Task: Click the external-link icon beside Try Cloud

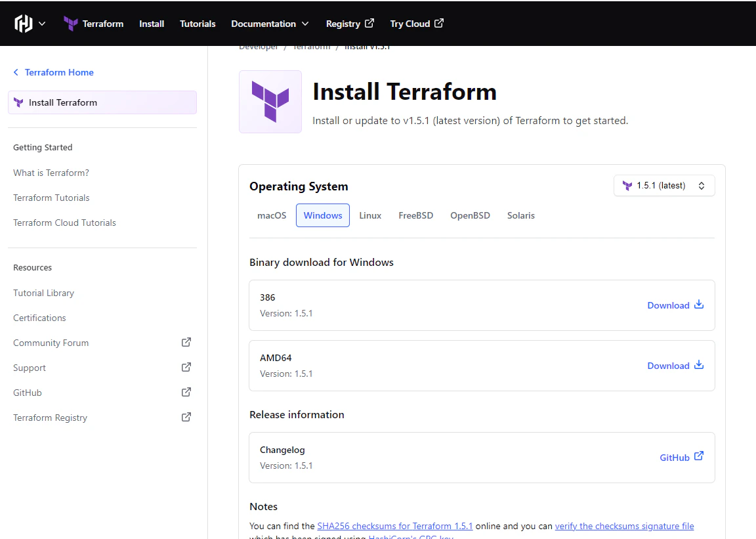Action: (x=439, y=23)
